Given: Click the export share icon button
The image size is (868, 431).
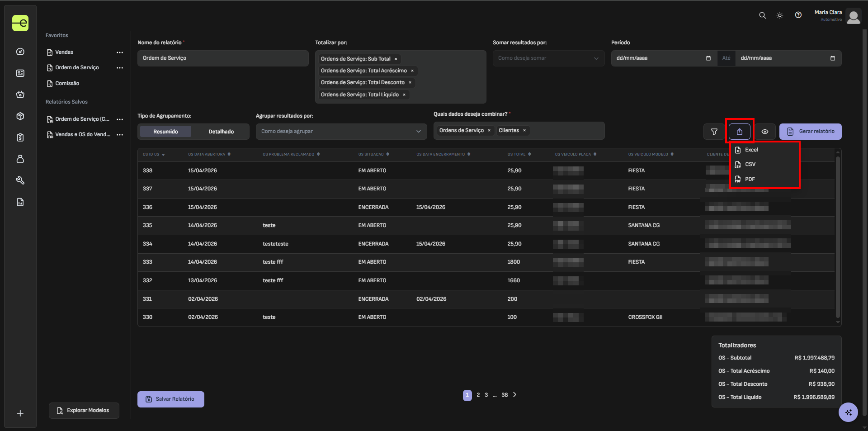Looking at the screenshot, I should click(740, 132).
